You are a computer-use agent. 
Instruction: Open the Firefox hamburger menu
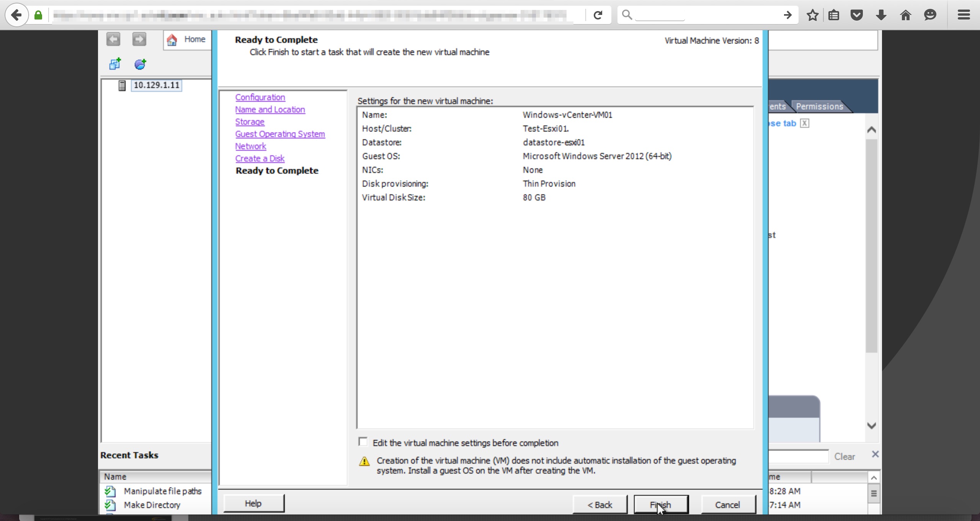(x=964, y=15)
